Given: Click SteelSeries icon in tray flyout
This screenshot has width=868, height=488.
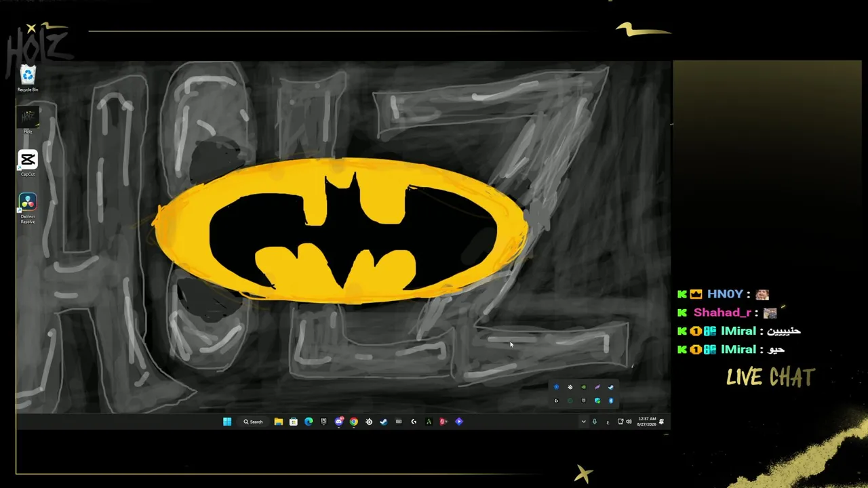Looking at the screenshot, I should (570, 387).
